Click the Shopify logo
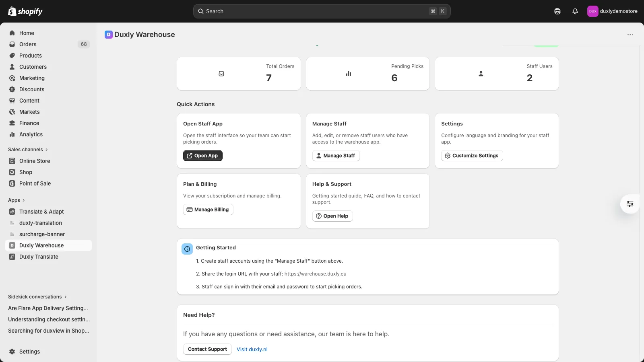644x362 pixels. (25, 11)
